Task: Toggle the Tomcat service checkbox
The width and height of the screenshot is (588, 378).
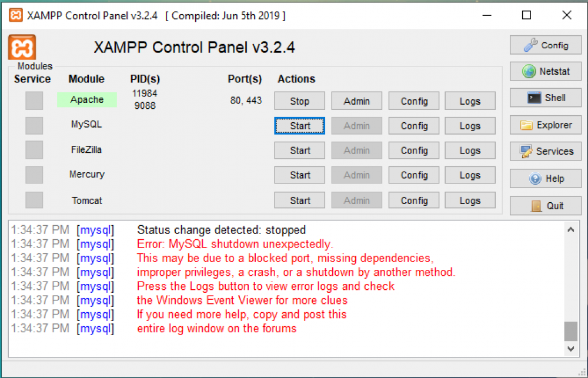Action: point(34,200)
